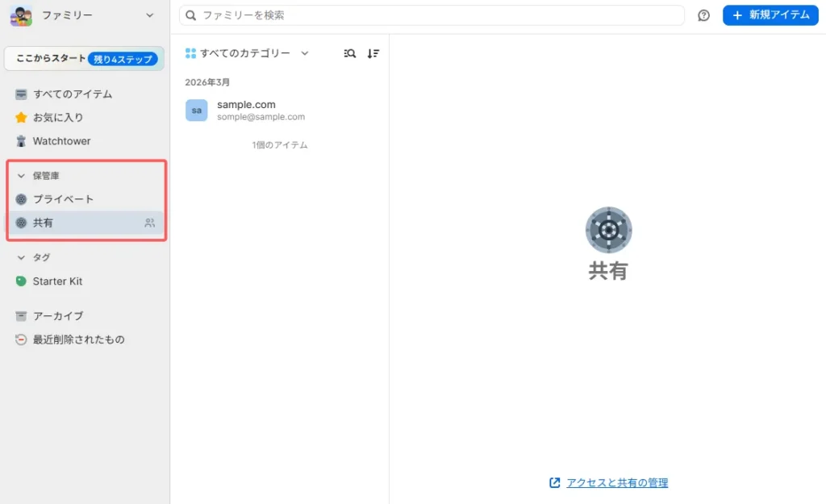Click the search filter list icon
Image resolution: width=826 pixels, height=504 pixels.
[x=349, y=53]
